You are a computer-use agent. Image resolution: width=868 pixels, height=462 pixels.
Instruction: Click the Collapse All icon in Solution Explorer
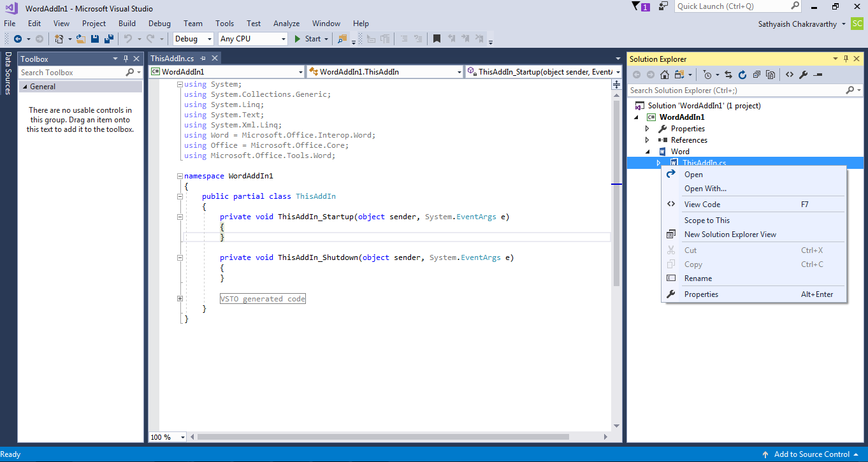click(756, 75)
